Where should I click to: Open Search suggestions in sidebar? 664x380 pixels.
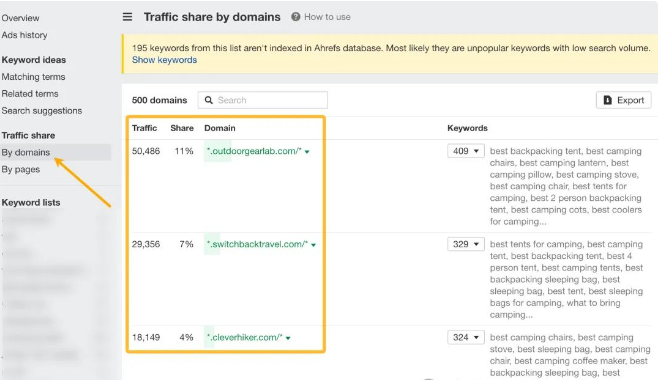click(42, 111)
